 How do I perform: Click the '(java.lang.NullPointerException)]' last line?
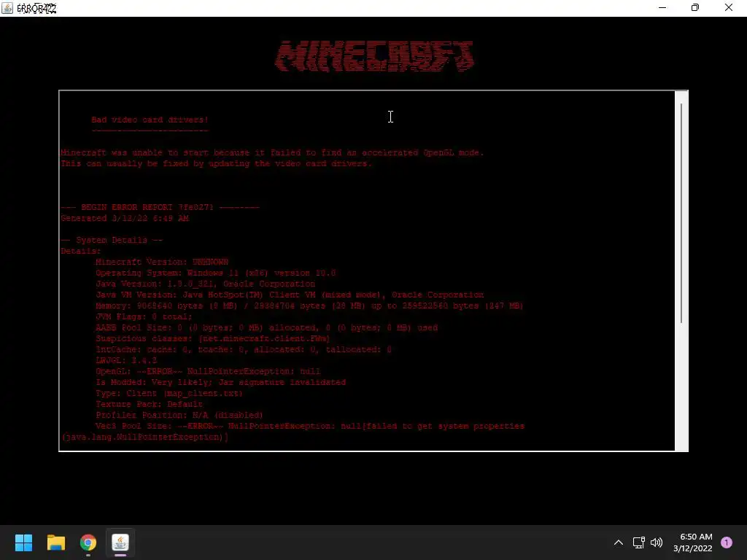point(145,437)
